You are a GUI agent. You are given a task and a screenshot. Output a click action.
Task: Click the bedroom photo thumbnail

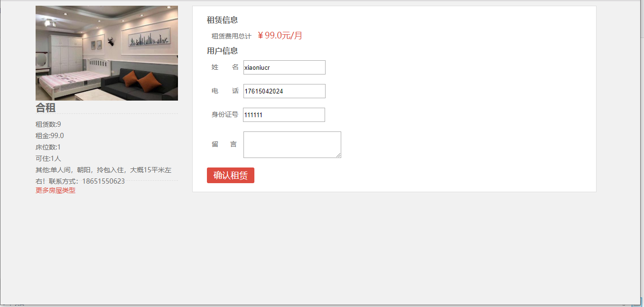tap(107, 53)
